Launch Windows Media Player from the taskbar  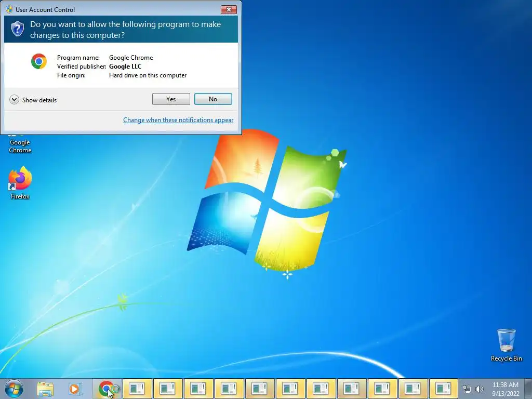[74, 389]
